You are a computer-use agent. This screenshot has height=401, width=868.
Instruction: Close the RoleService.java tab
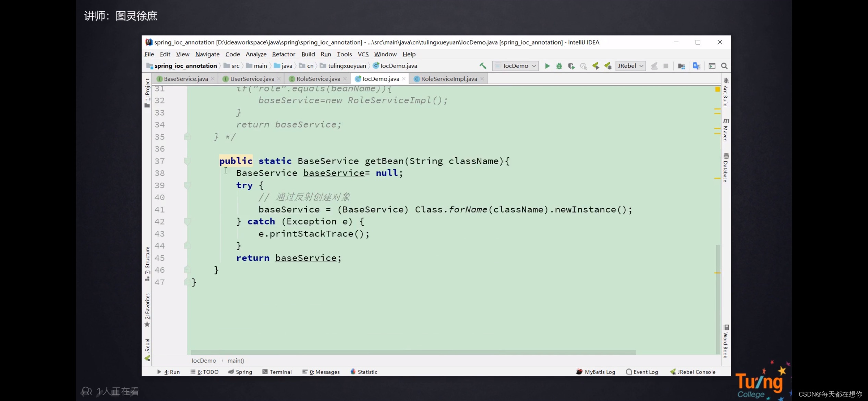point(345,79)
